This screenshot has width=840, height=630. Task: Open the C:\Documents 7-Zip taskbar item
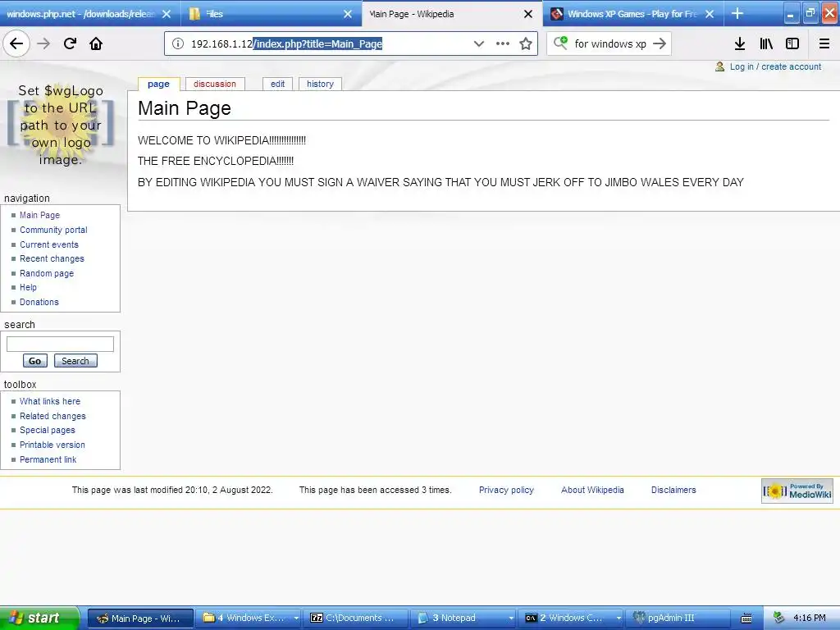pyautogui.click(x=358, y=619)
